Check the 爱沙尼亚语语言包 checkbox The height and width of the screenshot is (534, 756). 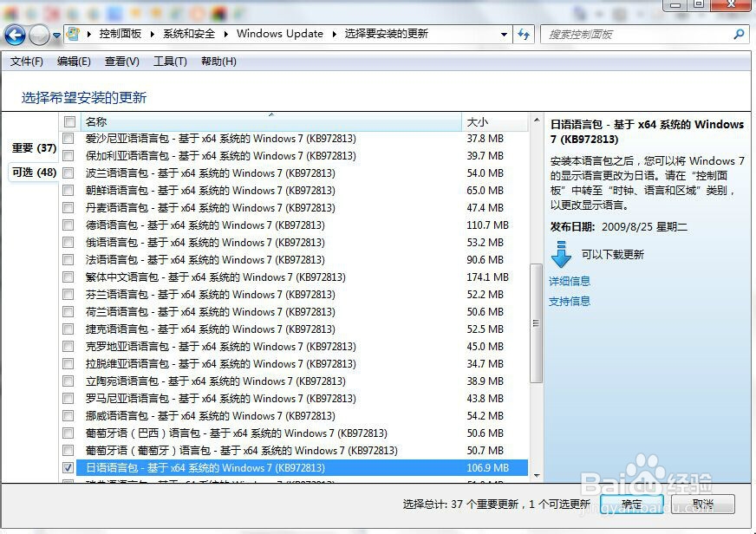(68, 139)
